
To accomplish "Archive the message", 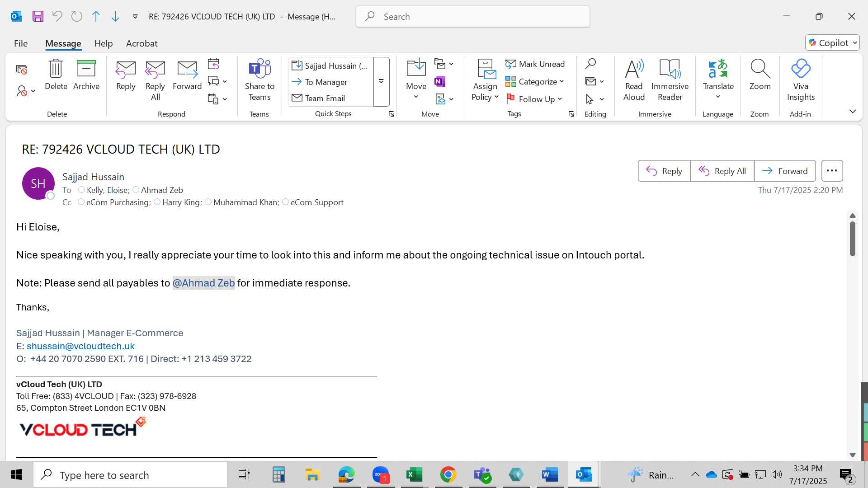I will tap(86, 75).
